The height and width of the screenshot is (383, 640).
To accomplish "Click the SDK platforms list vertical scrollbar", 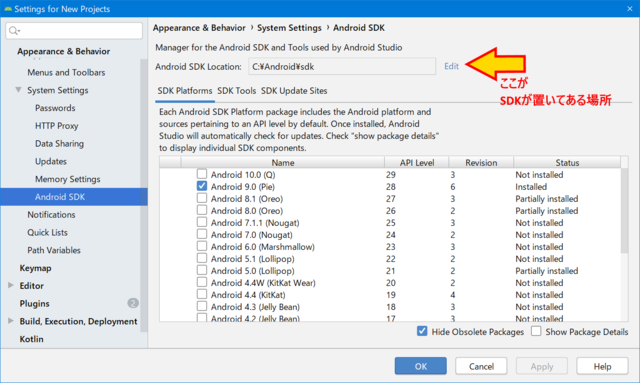I will point(624,210).
